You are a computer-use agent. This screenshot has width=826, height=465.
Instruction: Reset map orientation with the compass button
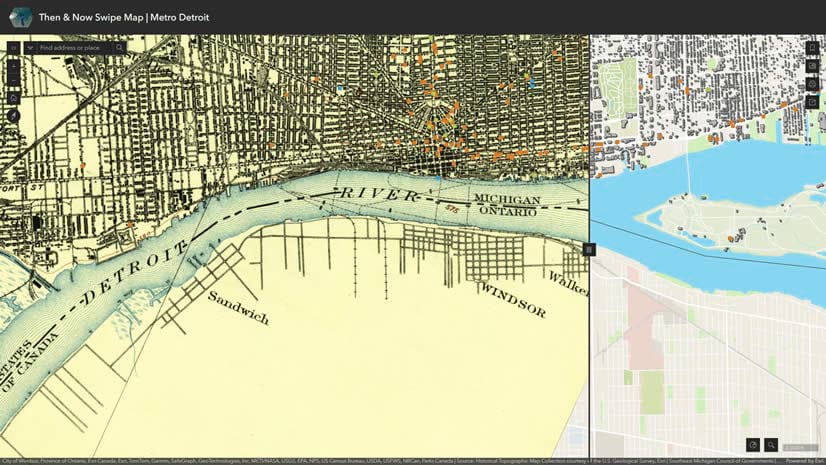tap(14, 116)
